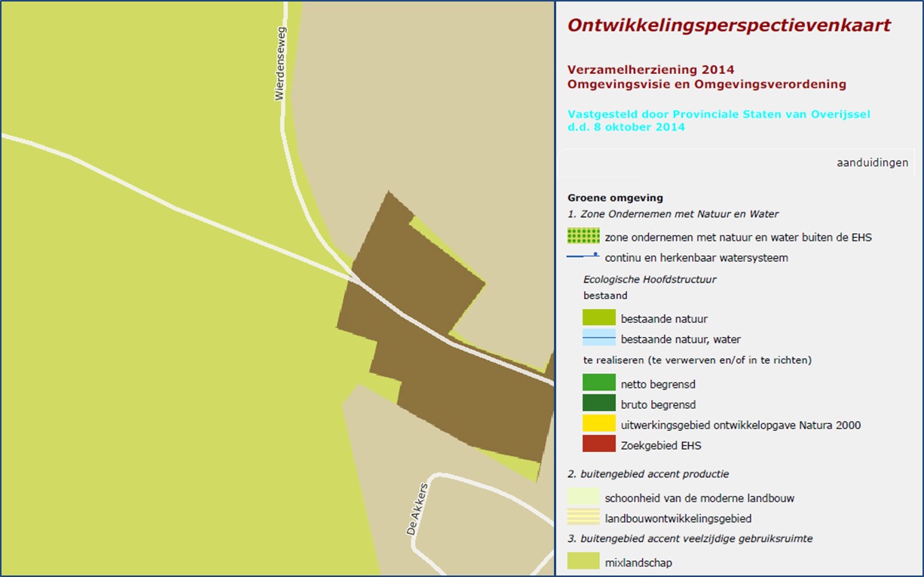Click the 2. buitengebied accent productie heading
This screenshot has width=924, height=577.
(x=648, y=474)
